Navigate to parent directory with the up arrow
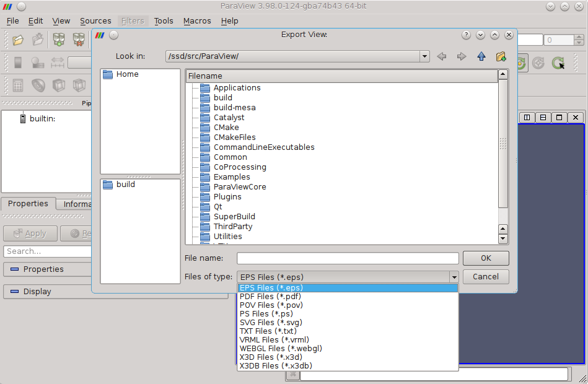 pos(481,56)
